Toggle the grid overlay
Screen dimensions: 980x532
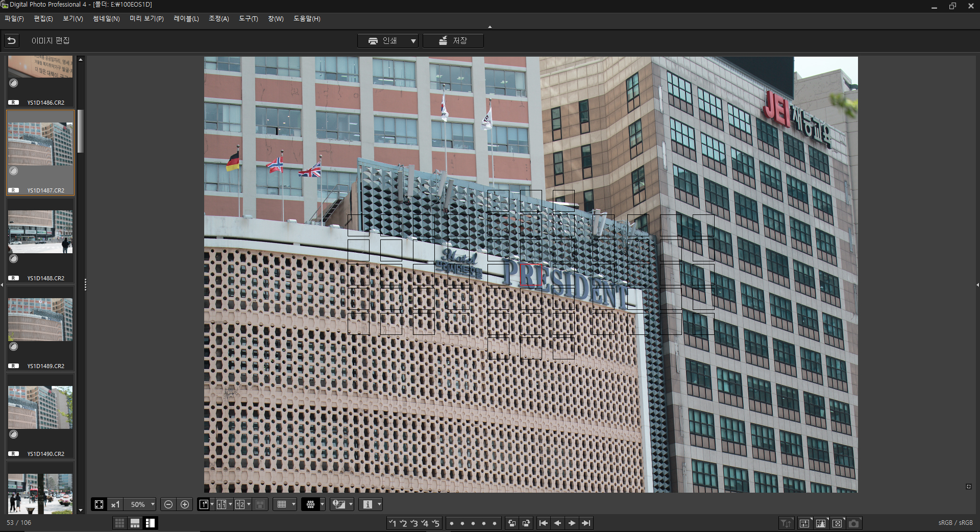[282, 504]
